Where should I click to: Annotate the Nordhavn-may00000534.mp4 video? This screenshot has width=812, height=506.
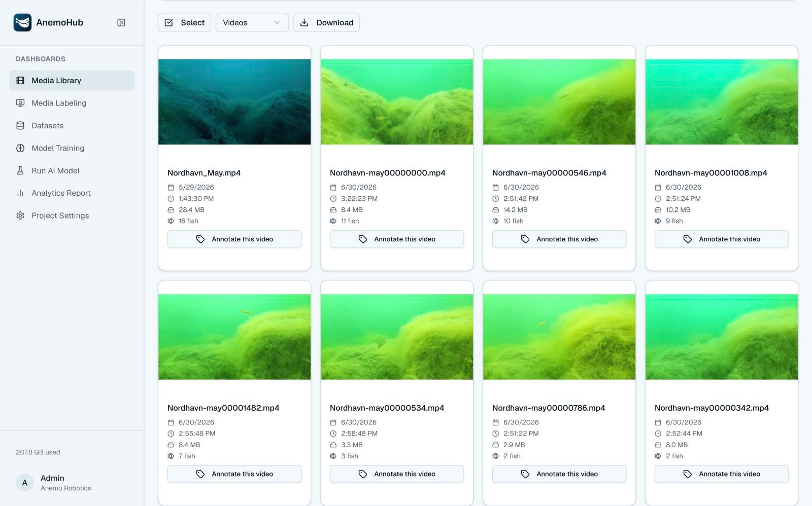[397, 474]
